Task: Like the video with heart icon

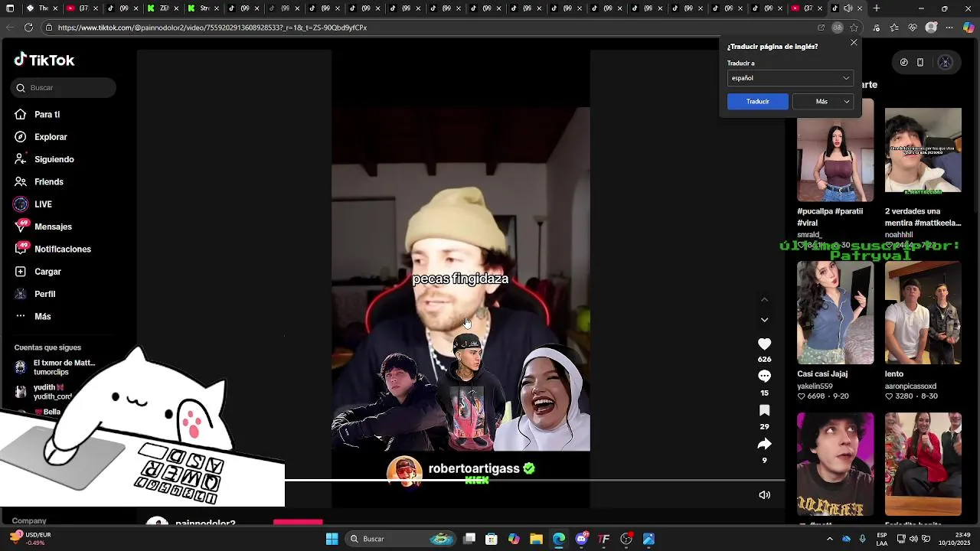Action: pyautogui.click(x=764, y=344)
